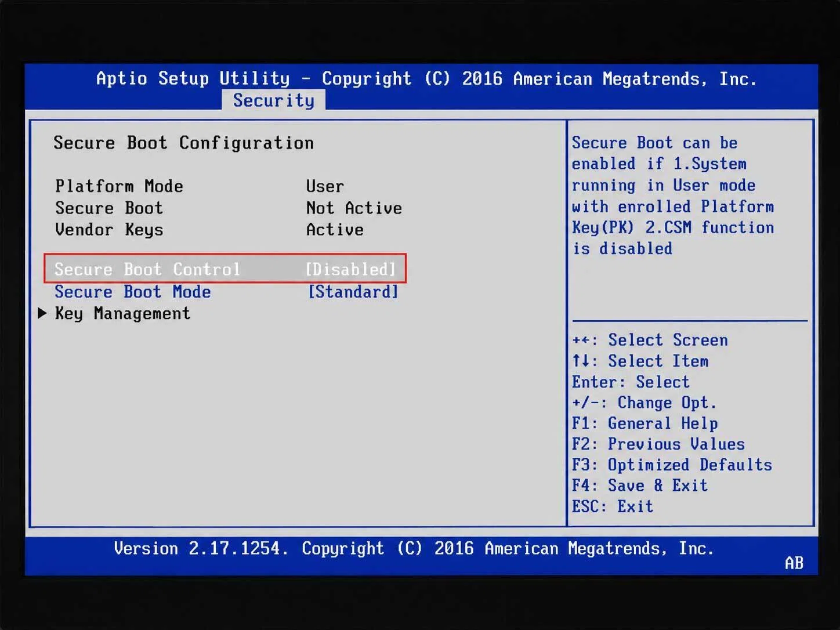The image size is (840, 630).
Task: Click the '+/-: Change Opt.' hint
Action: 645,403
